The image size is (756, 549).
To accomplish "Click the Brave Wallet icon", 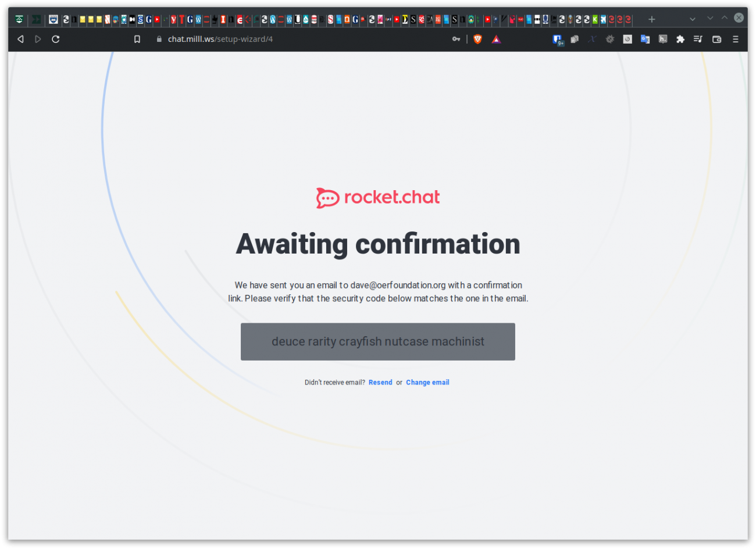I will (716, 39).
